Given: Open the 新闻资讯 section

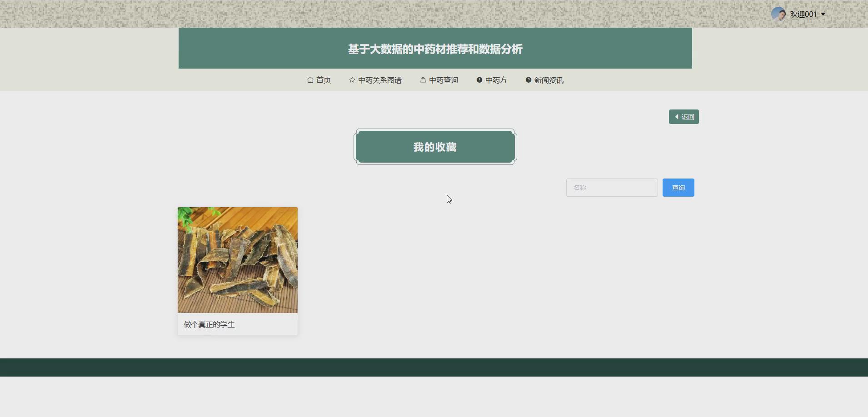Looking at the screenshot, I should (x=549, y=80).
